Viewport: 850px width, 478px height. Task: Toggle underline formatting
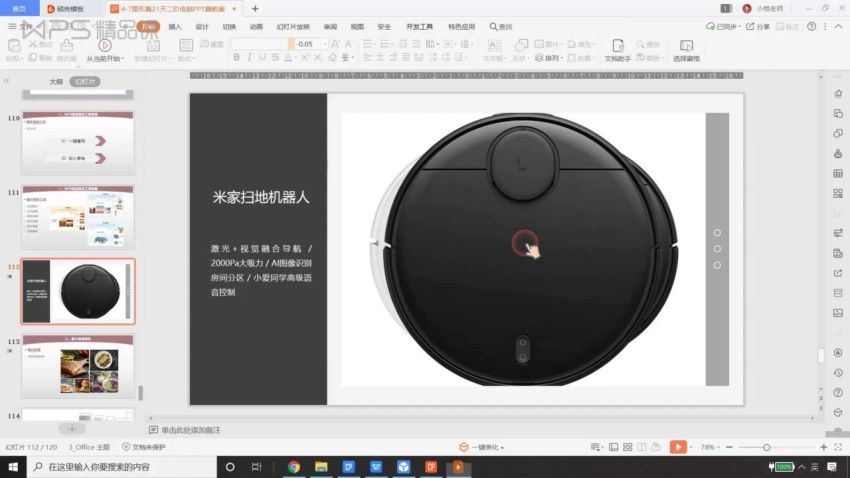(x=262, y=57)
